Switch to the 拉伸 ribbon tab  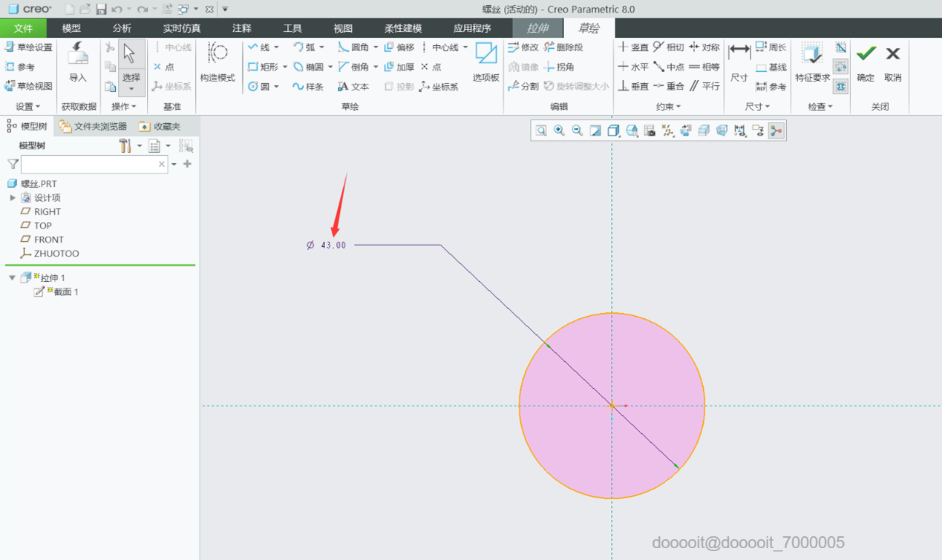(x=537, y=28)
